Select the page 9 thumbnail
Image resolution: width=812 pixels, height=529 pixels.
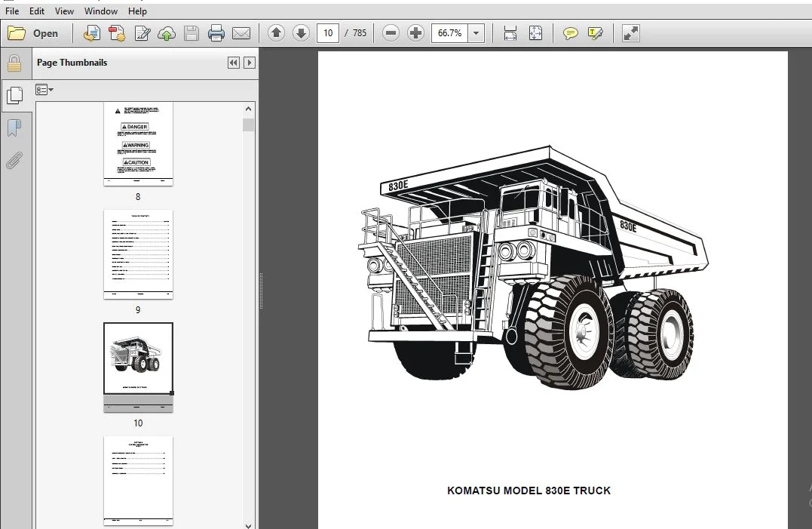click(x=138, y=254)
